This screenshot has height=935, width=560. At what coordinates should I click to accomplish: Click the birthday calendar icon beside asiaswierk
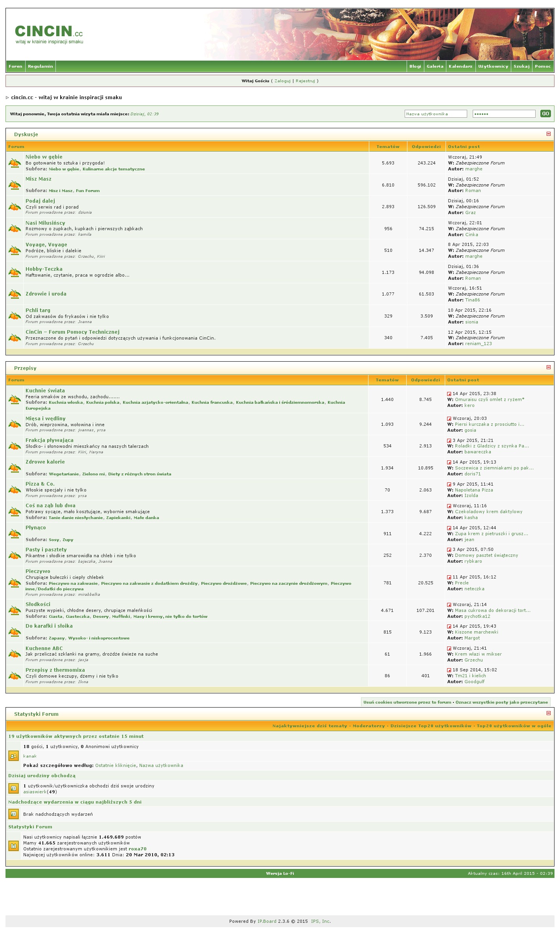pyautogui.click(x=13, y=789)
